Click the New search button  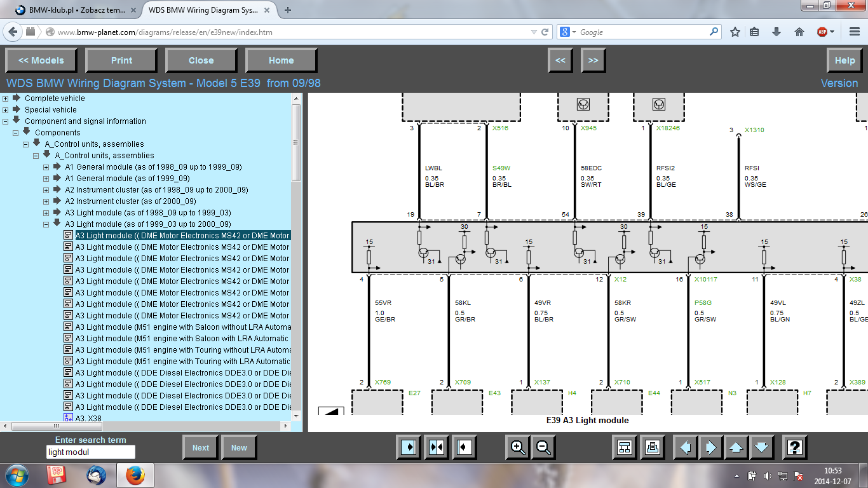(x=239, y=447)
